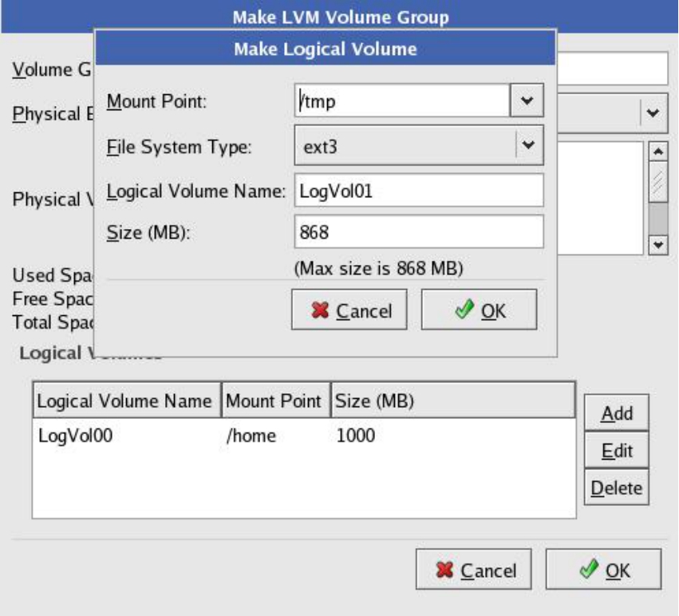
Task: Cancel the Make Logical Volume dialog
Action: click(x=349, y=310)
